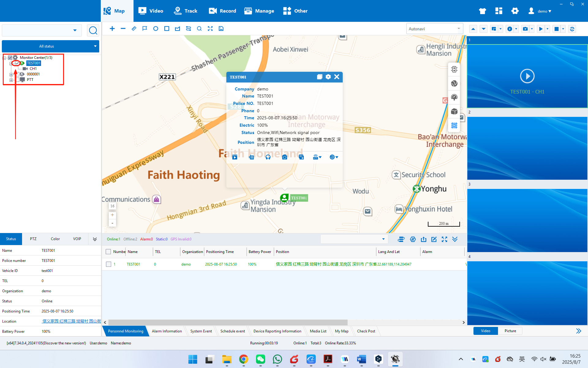588x368 pixels.
Task: Expand the 0000001 tree node
Action: click(x=11, y=75)
